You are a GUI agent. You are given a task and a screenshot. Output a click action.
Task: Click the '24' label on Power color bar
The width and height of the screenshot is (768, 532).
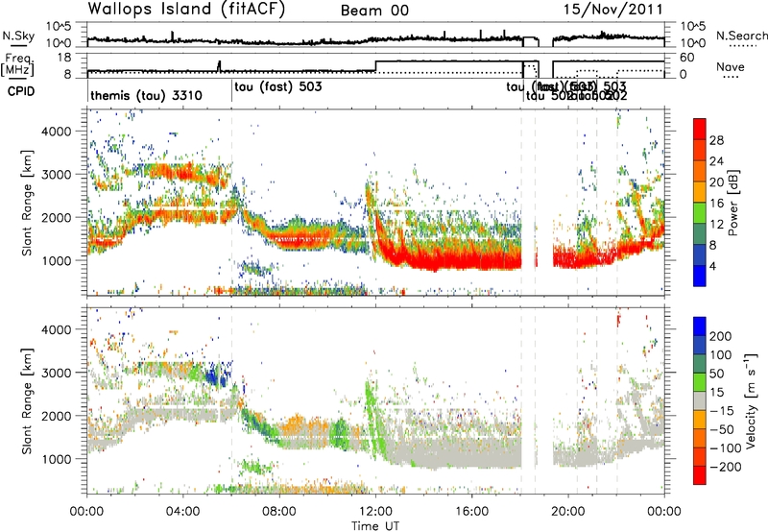click(x=716, y=161)
